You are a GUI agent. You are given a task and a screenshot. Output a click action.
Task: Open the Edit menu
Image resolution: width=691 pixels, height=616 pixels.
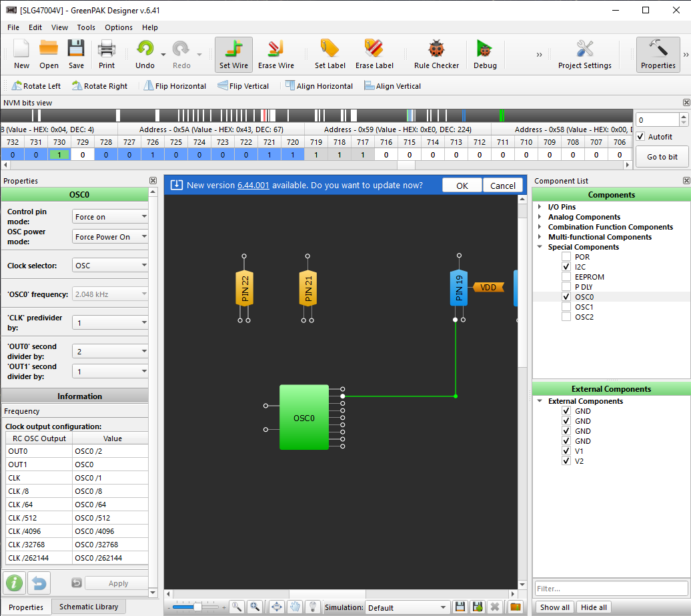[35, 27]
